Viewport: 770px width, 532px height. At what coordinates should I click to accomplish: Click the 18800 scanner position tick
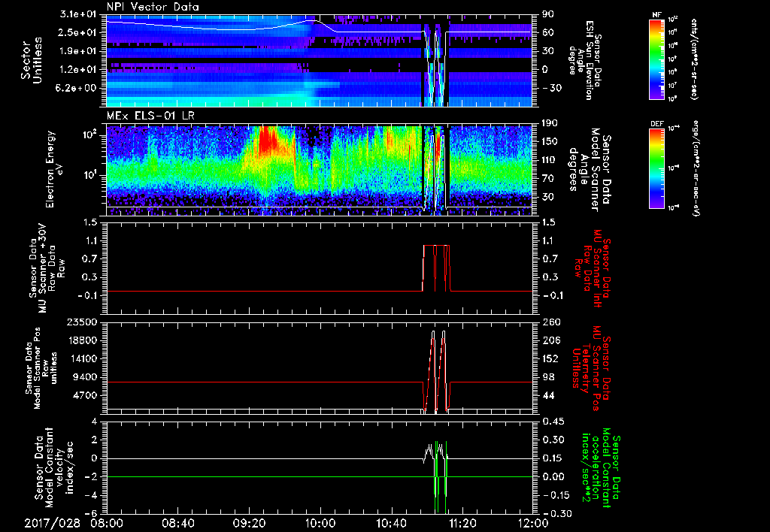pyautogui.click(x=81, y=340)
